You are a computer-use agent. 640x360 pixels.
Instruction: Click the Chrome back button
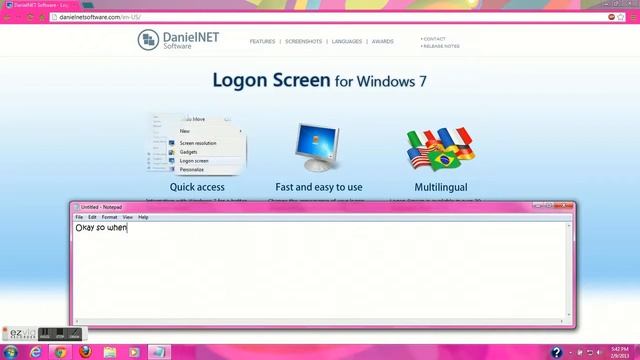7,17
